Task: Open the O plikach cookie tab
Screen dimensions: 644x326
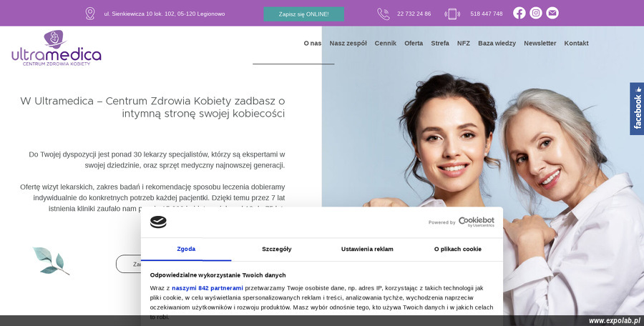Action: click(457, 250)
